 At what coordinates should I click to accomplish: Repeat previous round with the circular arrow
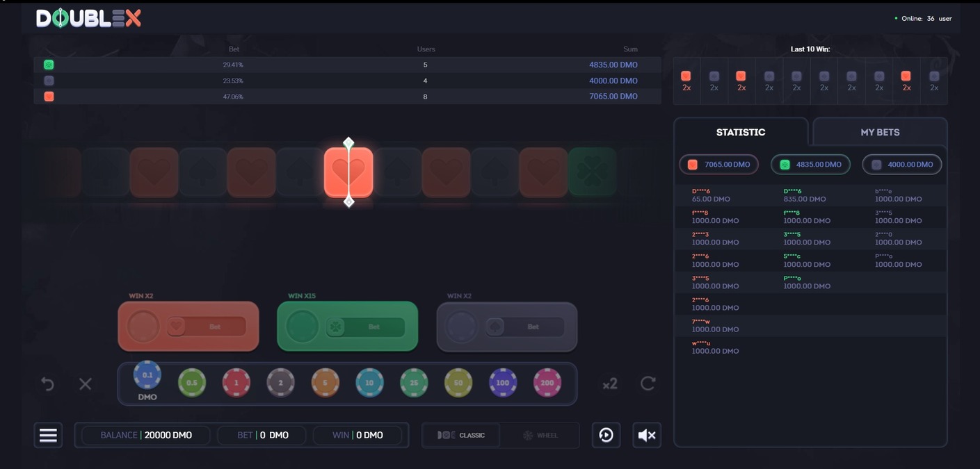click(x=648, y=383)
